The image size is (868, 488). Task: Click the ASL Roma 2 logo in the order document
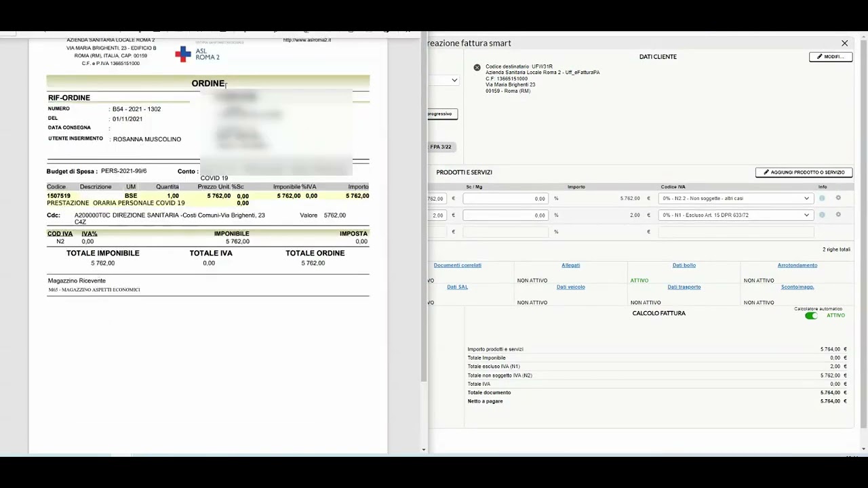click(197, 54)
